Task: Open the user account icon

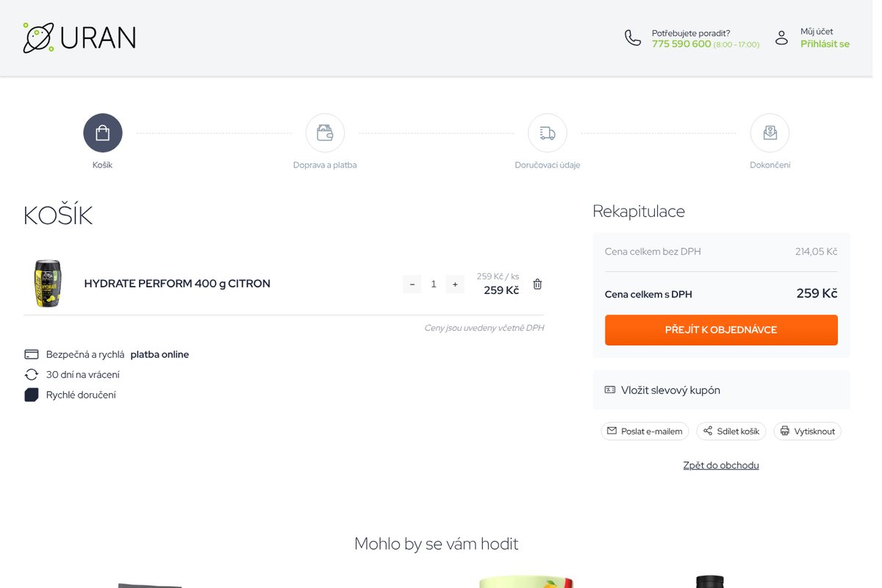Action: click(782, 37)
